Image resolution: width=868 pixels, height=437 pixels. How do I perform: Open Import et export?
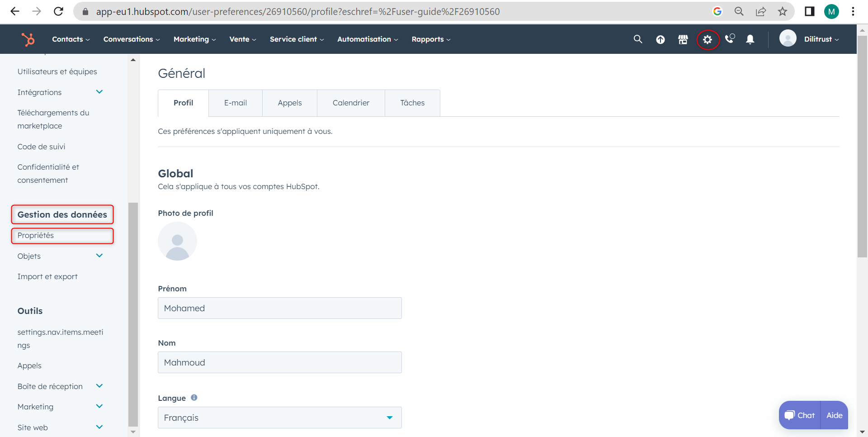tap(47, 276)
